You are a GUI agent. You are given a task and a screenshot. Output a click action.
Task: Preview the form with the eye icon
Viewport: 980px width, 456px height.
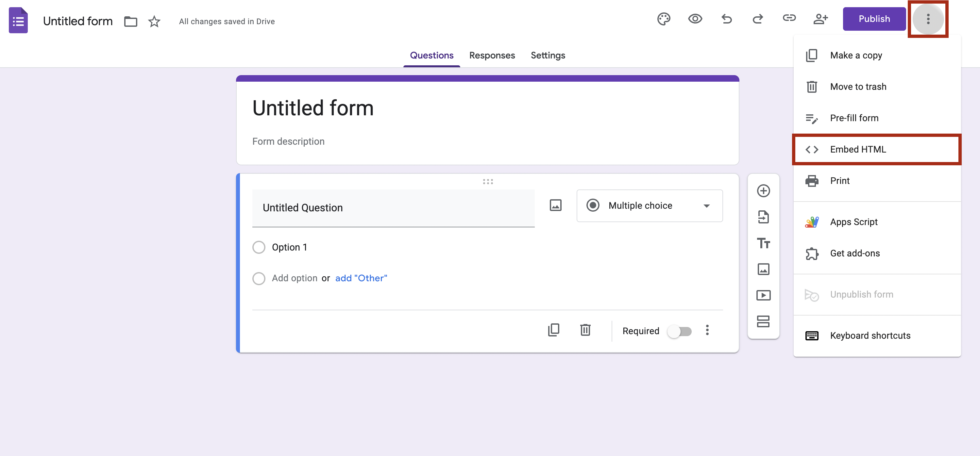tap(695, 19)
